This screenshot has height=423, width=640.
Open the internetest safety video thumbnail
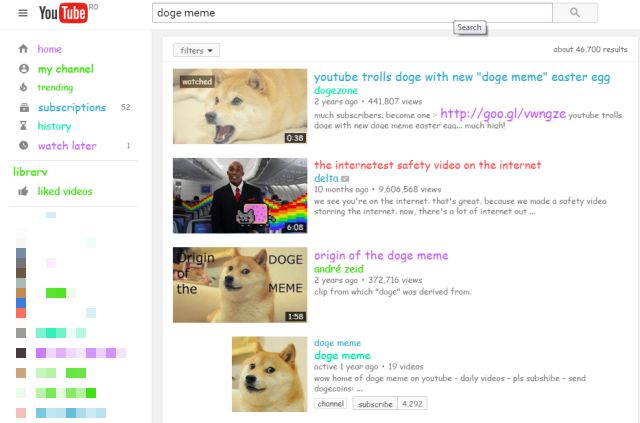coord(240,195)
